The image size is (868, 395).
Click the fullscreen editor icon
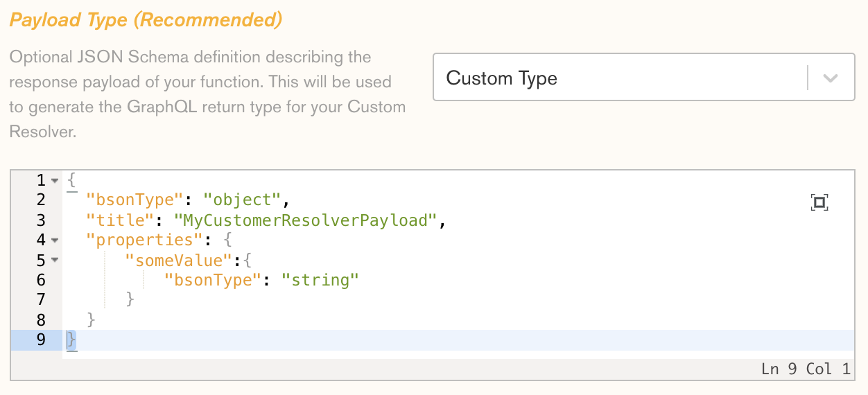coord(819,202)
